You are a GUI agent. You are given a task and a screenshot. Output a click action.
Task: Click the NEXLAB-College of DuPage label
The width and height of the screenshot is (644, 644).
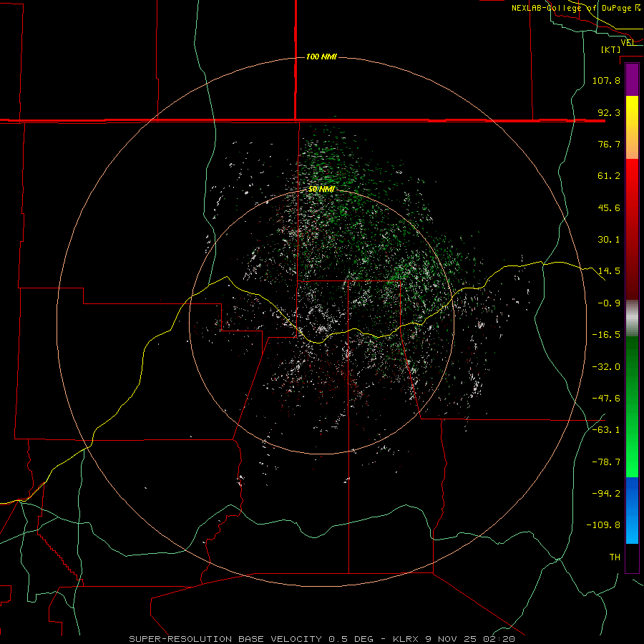(575, 8)
